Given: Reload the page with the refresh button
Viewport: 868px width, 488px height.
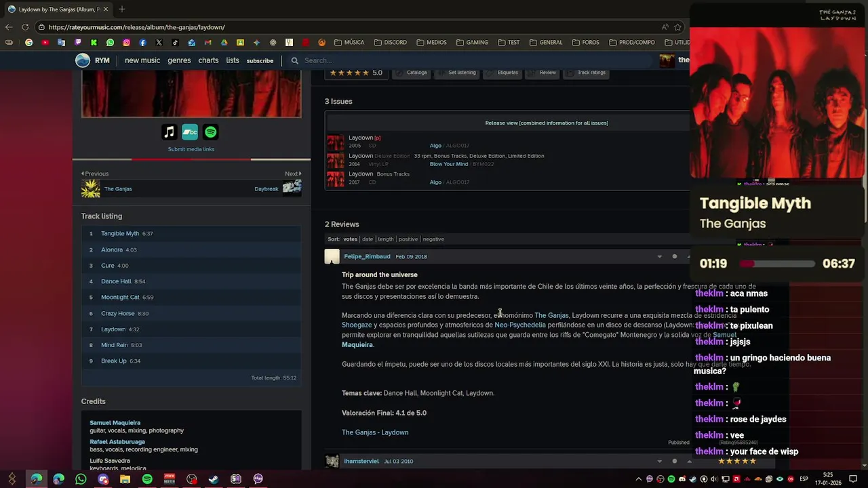Looking at the screenshot, I should pos(25,27).
